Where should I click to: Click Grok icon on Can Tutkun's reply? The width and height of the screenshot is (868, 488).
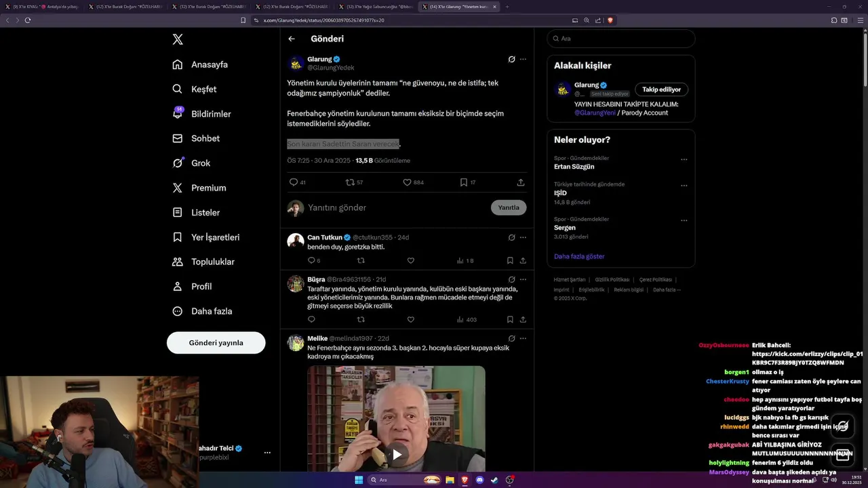511,237
